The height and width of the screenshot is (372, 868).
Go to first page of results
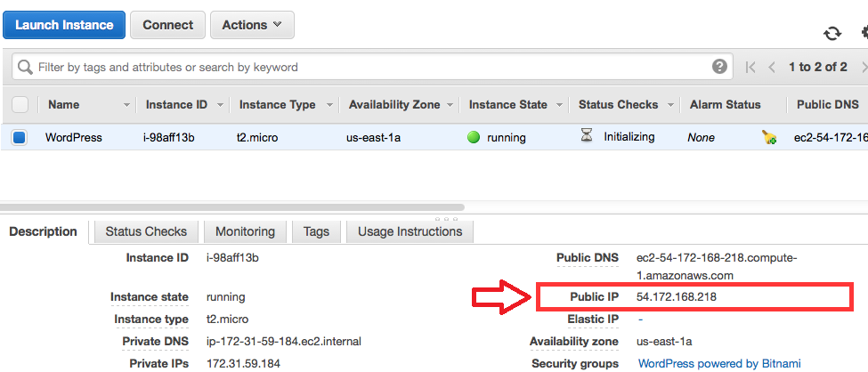(x=750, y=67)
